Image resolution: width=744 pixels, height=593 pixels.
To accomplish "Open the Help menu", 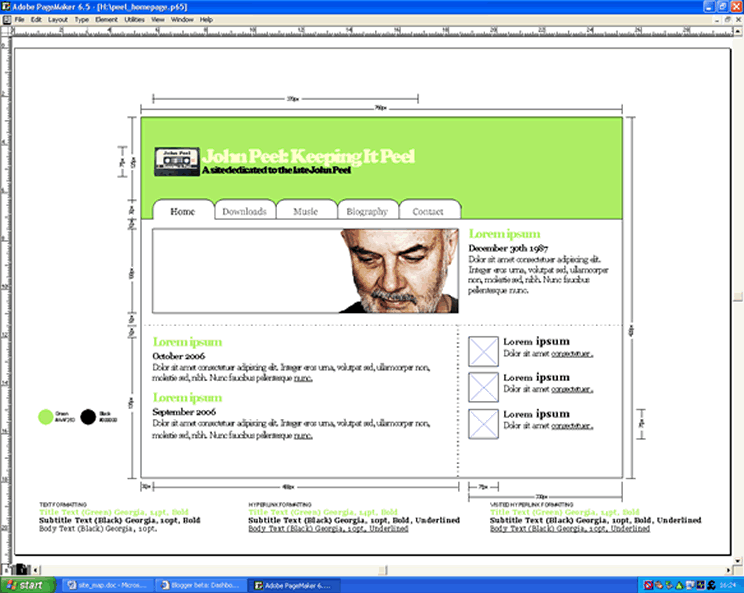I will (x=206, y=19).
